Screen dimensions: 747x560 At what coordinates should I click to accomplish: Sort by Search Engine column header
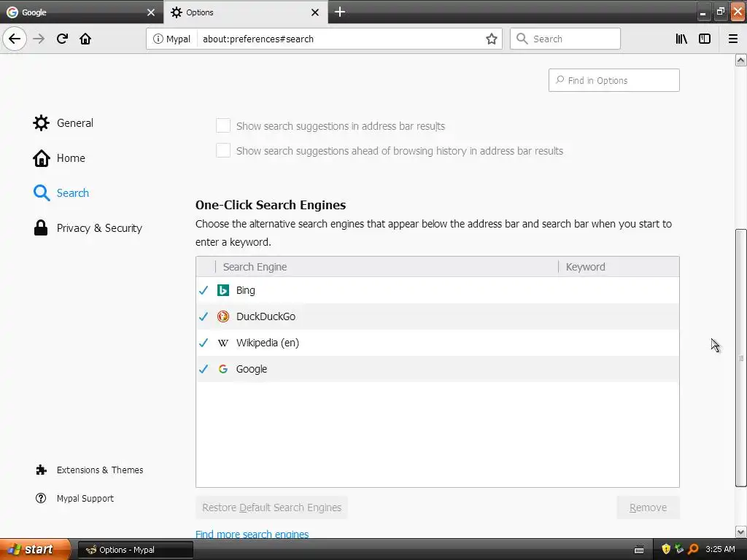[x=387, y=267]
